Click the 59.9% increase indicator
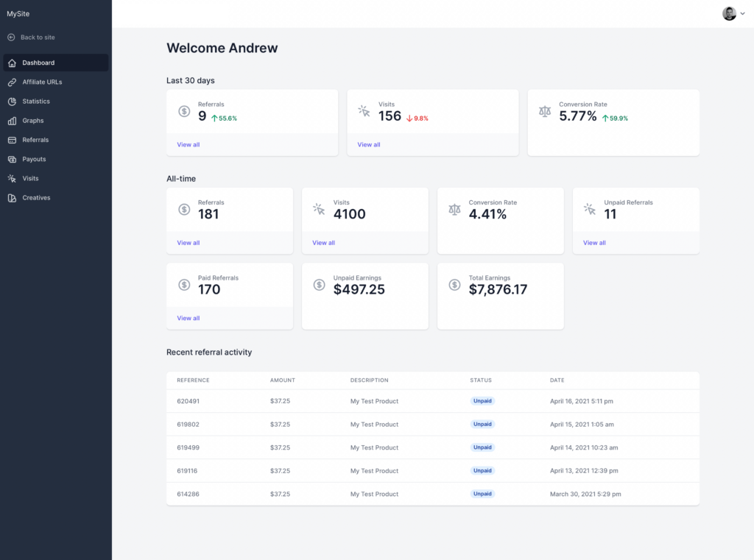This screenshot has height=560, width=754. [615, 118]
